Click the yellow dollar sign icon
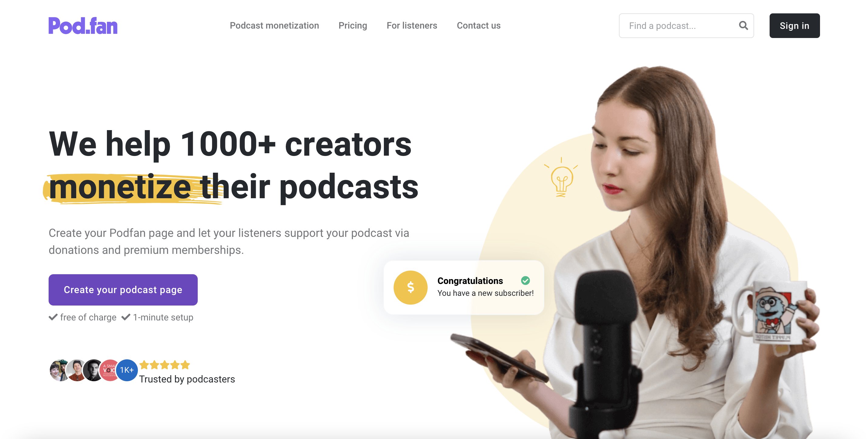 (x=410, y=287)
